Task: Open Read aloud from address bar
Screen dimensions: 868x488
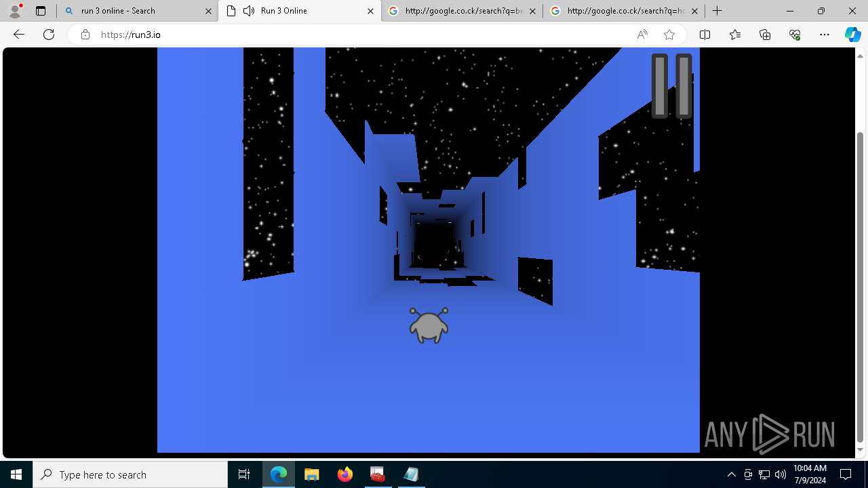Action: 642,35
